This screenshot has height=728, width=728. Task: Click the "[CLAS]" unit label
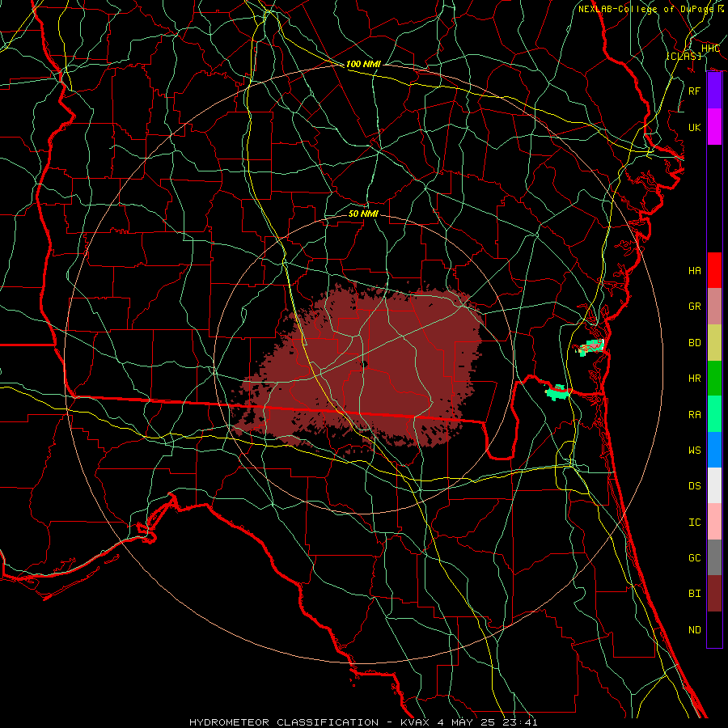[x=684, y=56]
